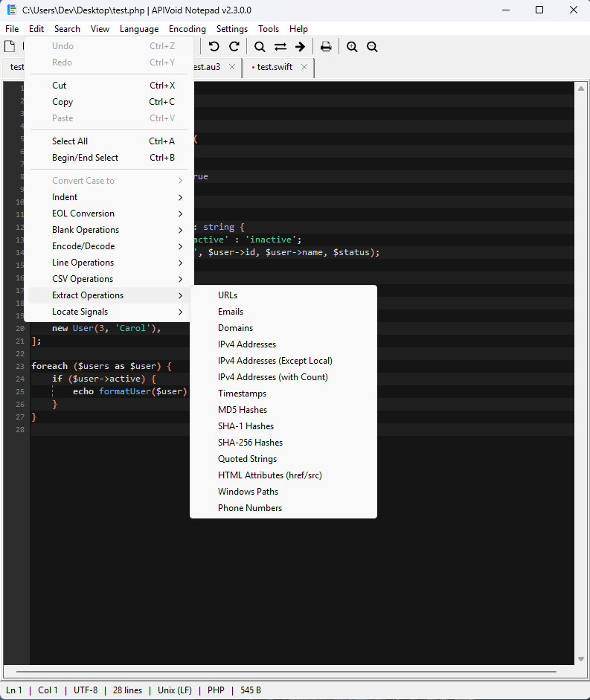The width and height of the screenshot is (590, 700).
Task: Open the Search menu
Action: click(x=67, y=28)
